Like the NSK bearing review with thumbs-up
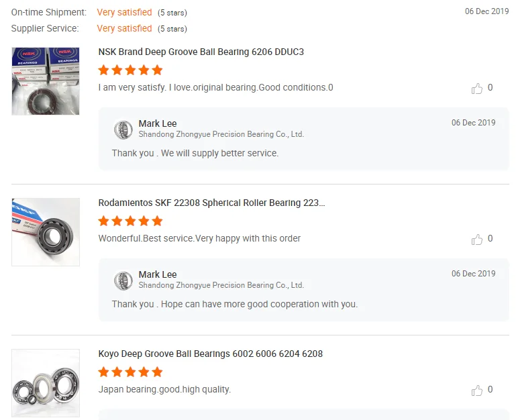 477,89
